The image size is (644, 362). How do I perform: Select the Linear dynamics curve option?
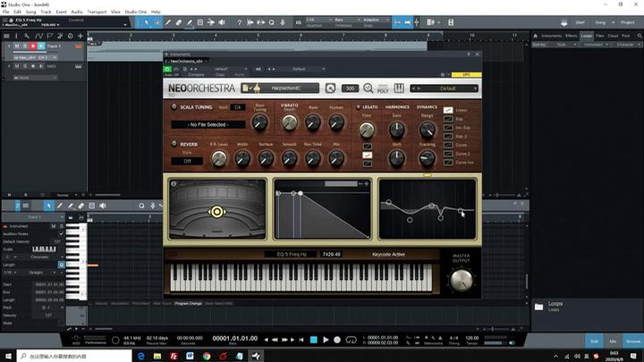[448, 110]
